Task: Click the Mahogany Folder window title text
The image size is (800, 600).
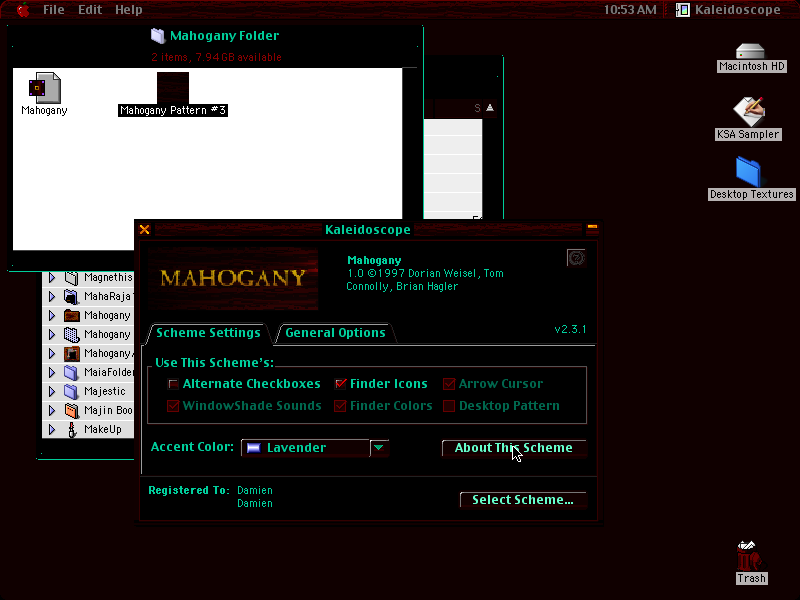Action: pyautogui.click(x=224, y=36)
